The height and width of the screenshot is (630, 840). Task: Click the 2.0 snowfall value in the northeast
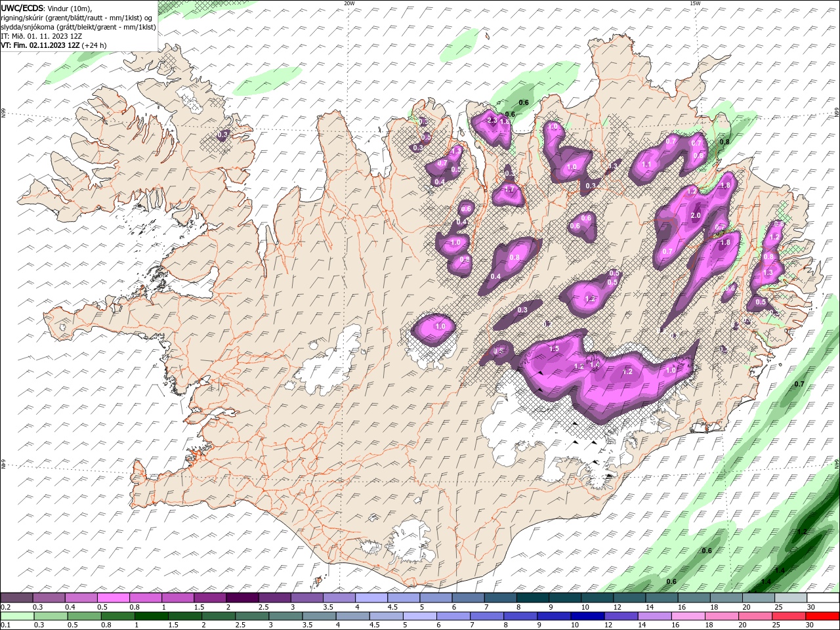click(696, 216)
